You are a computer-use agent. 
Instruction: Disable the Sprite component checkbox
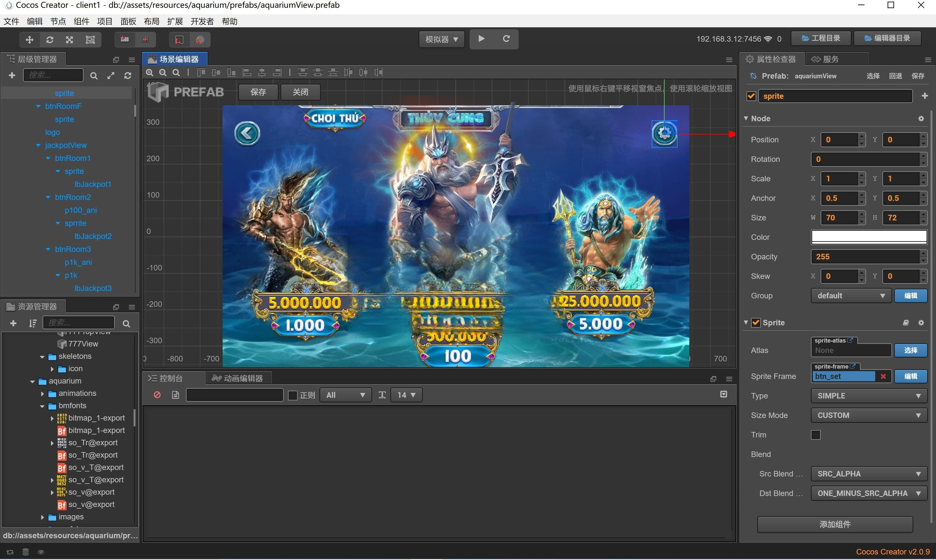pyautogui.click(x=756, y=323)
